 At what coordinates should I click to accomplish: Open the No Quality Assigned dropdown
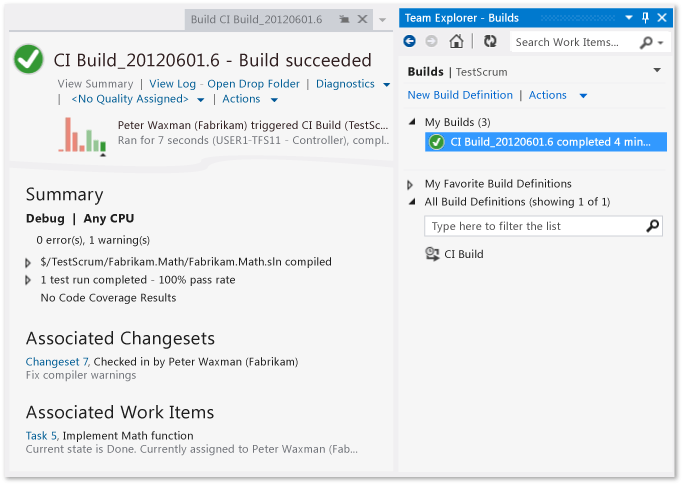pos(200,100)
